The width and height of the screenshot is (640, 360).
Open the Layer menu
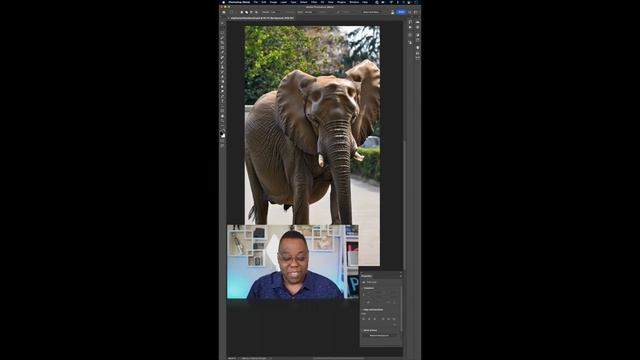[284, 2]
